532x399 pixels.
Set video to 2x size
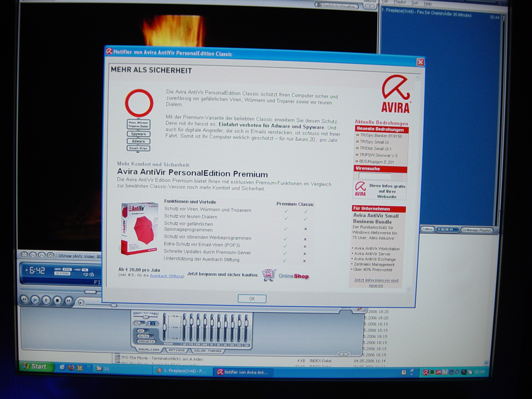42,255
